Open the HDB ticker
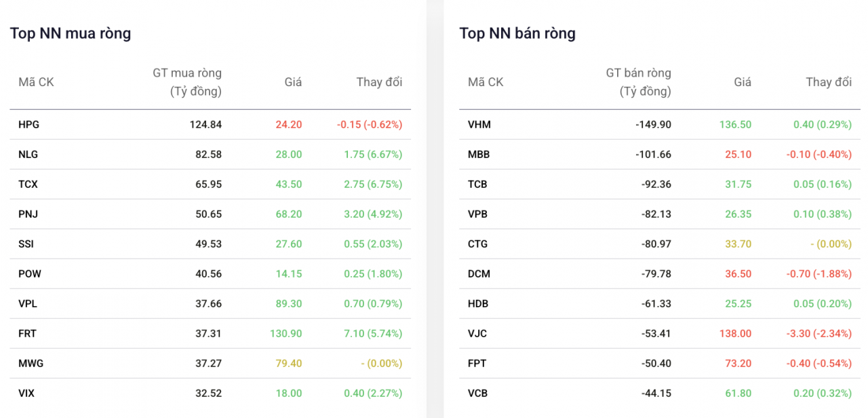Screen dimensions: 868x418 tap(478, 304)
